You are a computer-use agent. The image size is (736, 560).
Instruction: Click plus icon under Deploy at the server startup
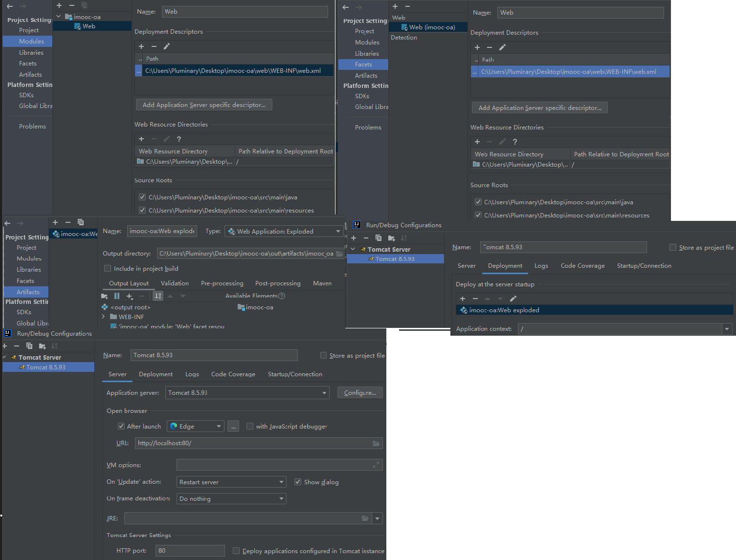pos(463,299)
